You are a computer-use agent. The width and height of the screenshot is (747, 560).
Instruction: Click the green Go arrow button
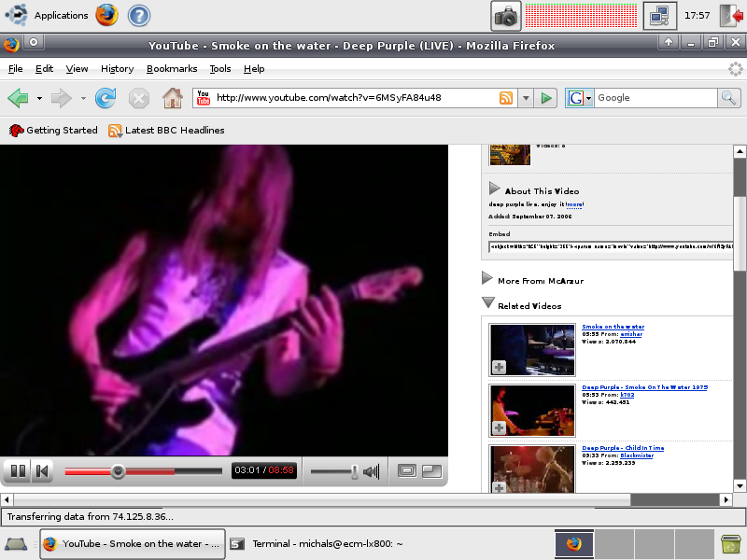[545, 99]
